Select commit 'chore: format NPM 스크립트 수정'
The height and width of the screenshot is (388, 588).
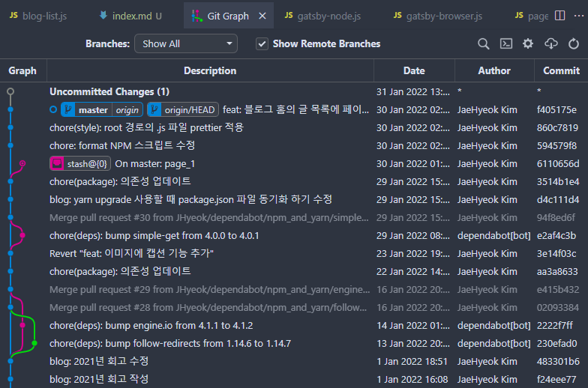click(x=294, y=145)
